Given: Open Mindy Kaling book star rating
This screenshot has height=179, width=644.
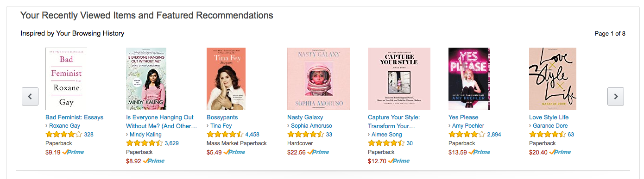Looking at the screenshot, I should (x=145, y=143).
